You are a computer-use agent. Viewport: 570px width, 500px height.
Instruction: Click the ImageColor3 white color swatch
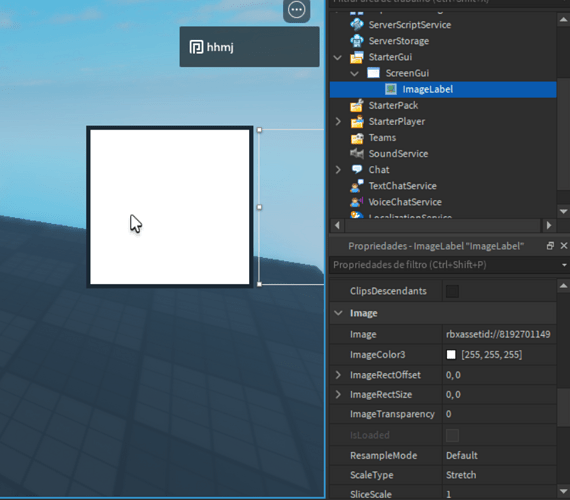451,355
